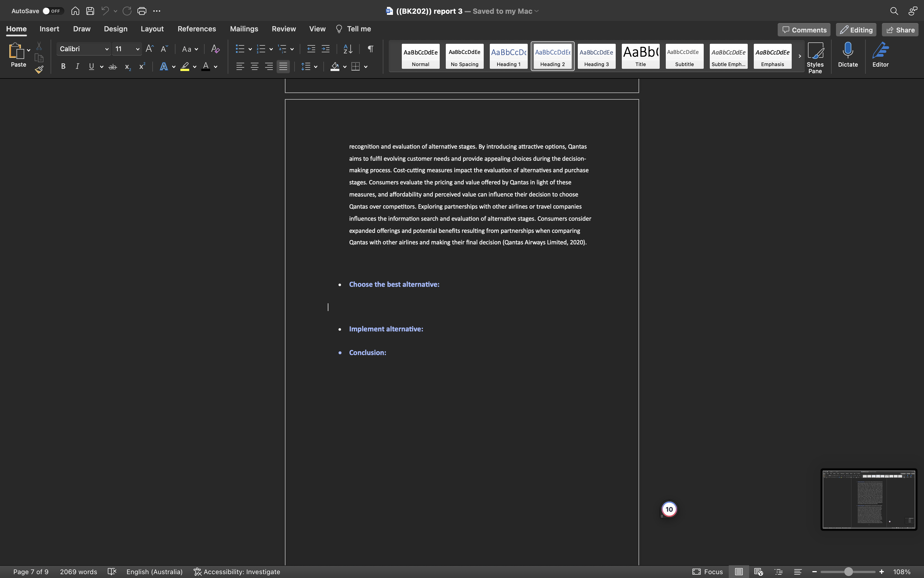Open the Change Case Aa dropdown
Viewport: 924px width, 578px height.
pos(190,49)
